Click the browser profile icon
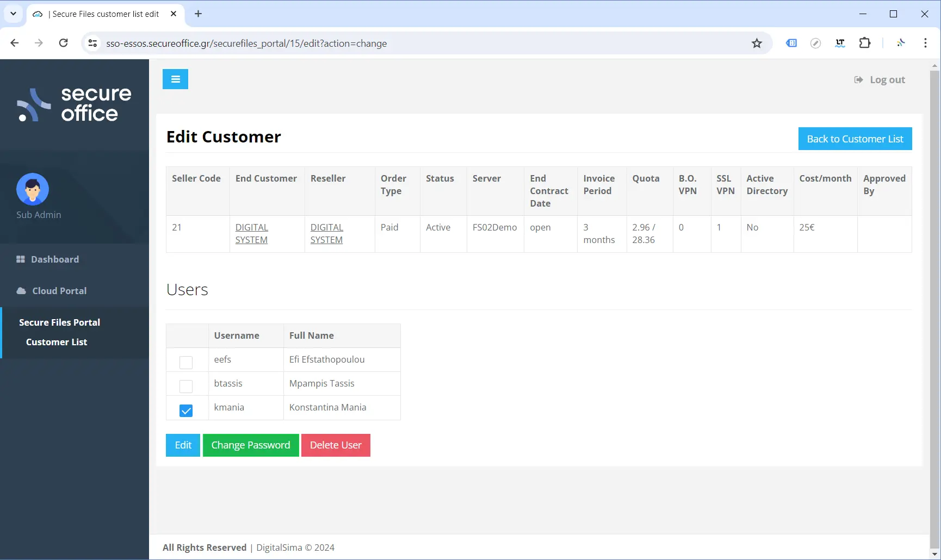The height and width of the screenshot is (560, 941). 901,43
